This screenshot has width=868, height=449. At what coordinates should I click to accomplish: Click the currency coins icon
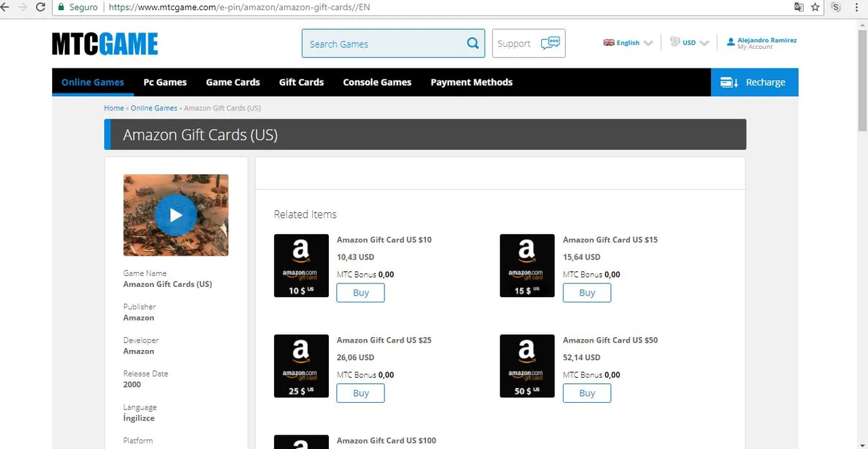coord(675,42)
